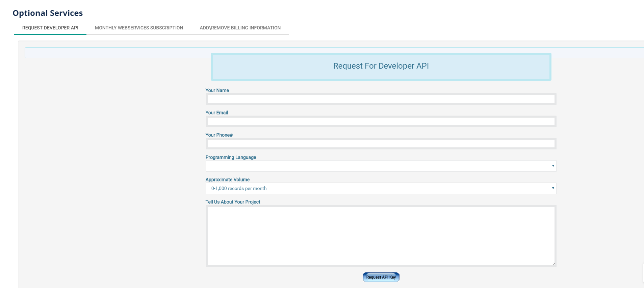
Task: Click the textarea resize handle corner
Action: [x=553, y=263]
